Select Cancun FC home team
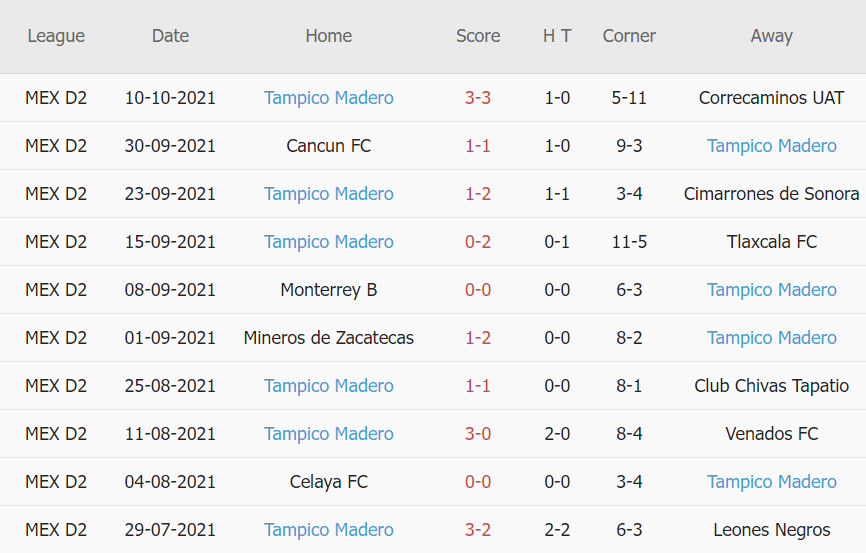Screen dimensions: 866x553 tap(328, 146)
